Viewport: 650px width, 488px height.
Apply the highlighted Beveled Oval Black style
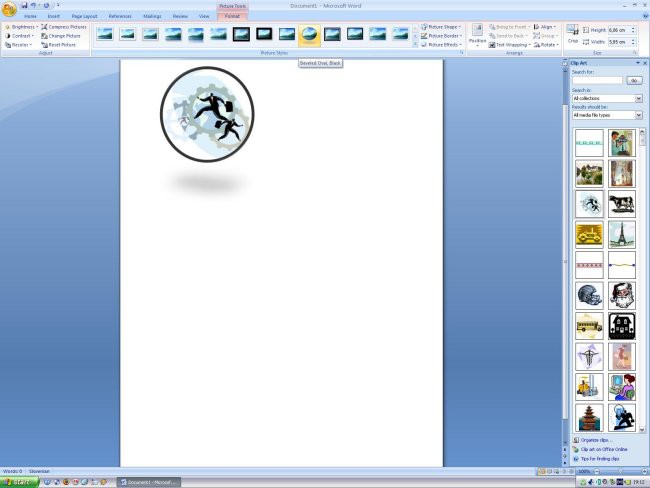pyautogui.click(x=309, y=35)
